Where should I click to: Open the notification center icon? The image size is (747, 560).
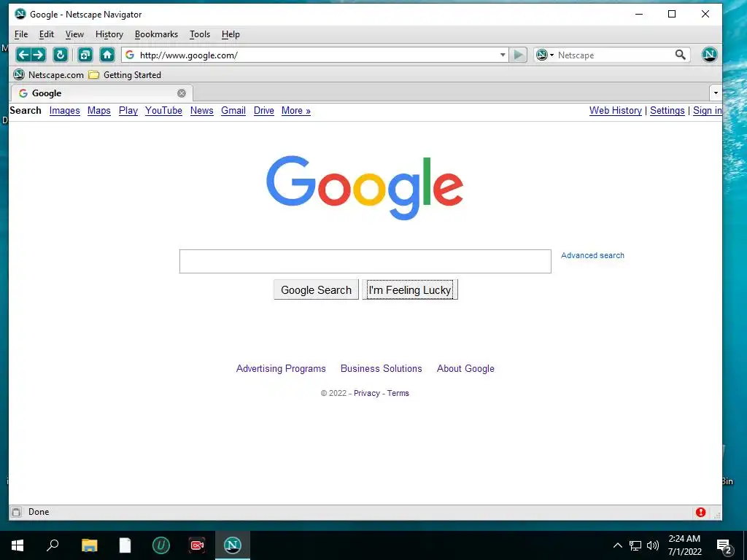[724, 547]
